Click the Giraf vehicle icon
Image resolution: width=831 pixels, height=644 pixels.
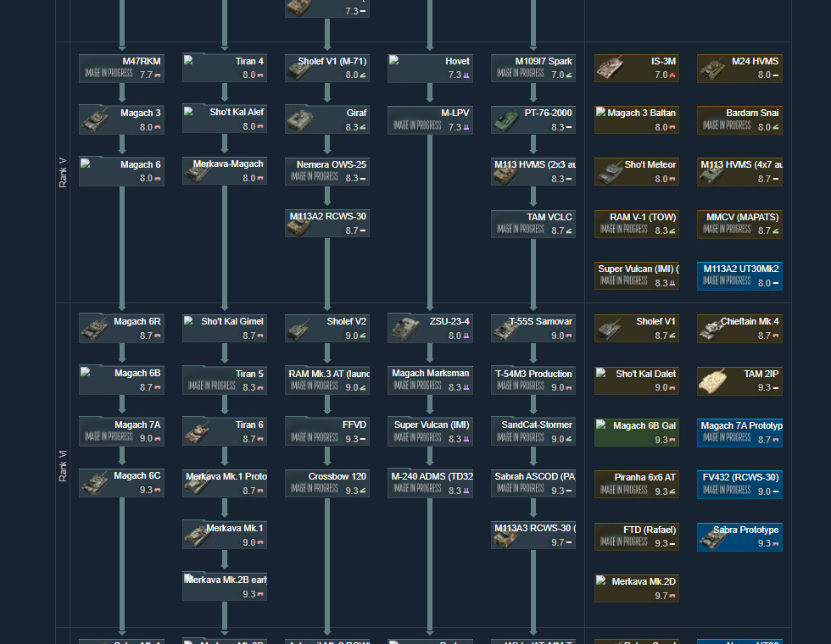[x=299, y=120]
